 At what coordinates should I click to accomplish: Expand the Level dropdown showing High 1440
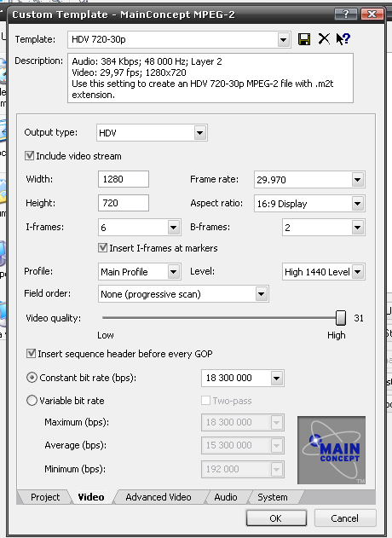pyautogui.click(x=357, y=272)
